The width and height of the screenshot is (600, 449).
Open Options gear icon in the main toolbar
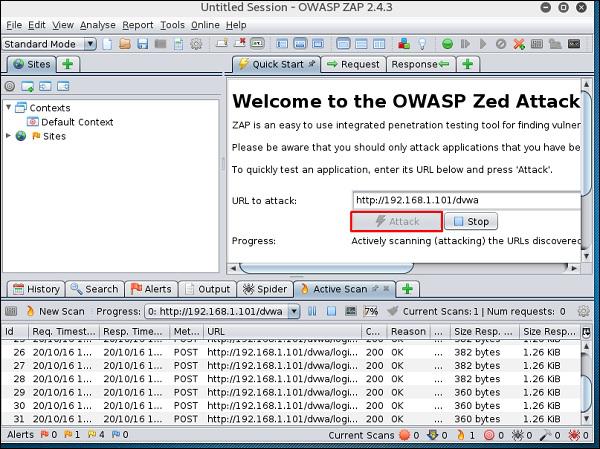coord(196,44)
